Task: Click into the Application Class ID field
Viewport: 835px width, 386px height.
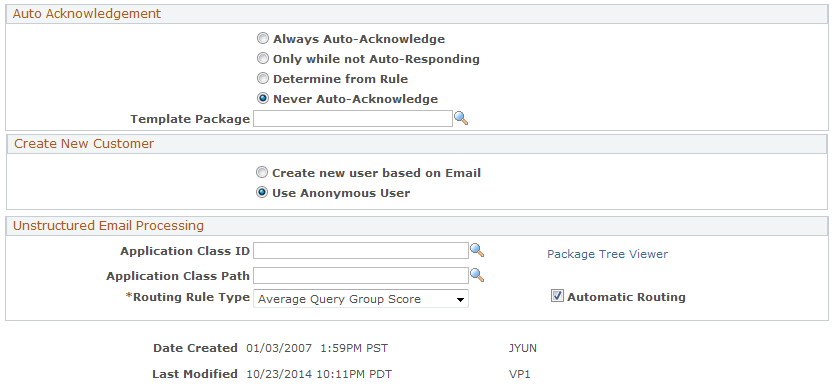Action: tap(361, 250)
